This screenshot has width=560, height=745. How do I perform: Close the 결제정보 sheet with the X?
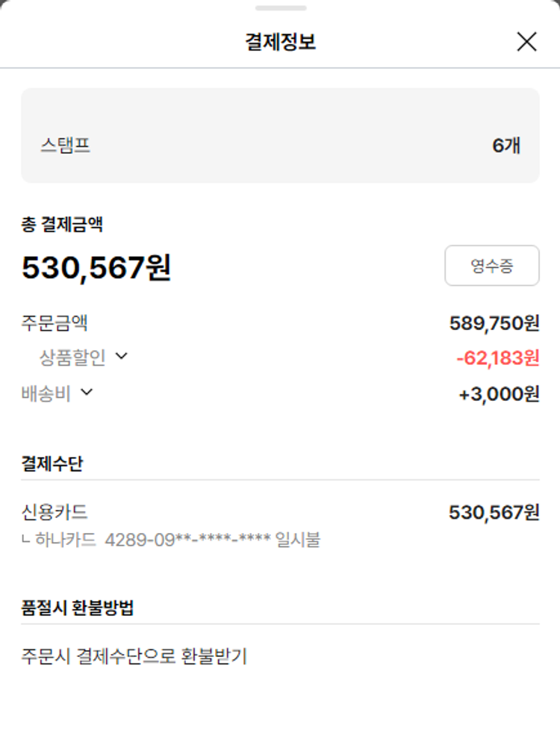pos(526,42)
